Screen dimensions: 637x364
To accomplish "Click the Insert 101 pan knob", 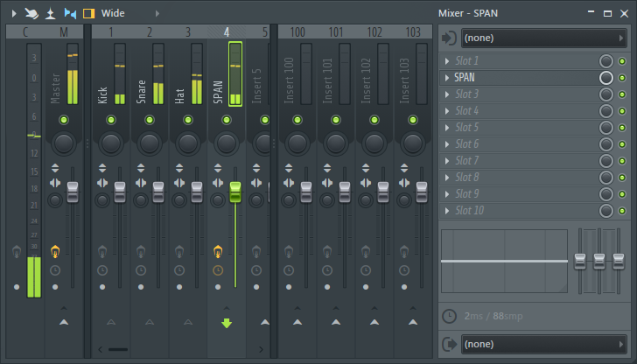I will tap(336, 143).
